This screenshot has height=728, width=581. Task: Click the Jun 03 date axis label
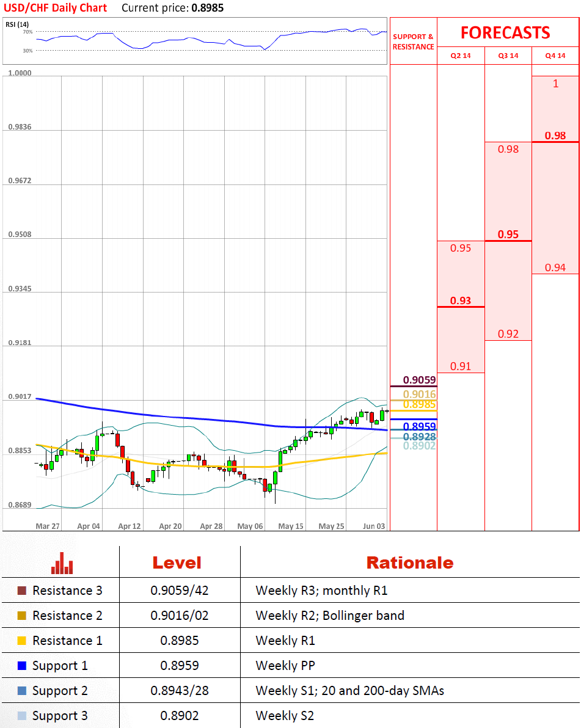pos(374,526)
